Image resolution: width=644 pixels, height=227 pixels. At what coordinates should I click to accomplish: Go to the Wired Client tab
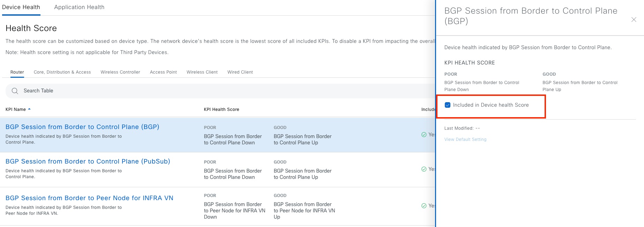tap(240, 72)
